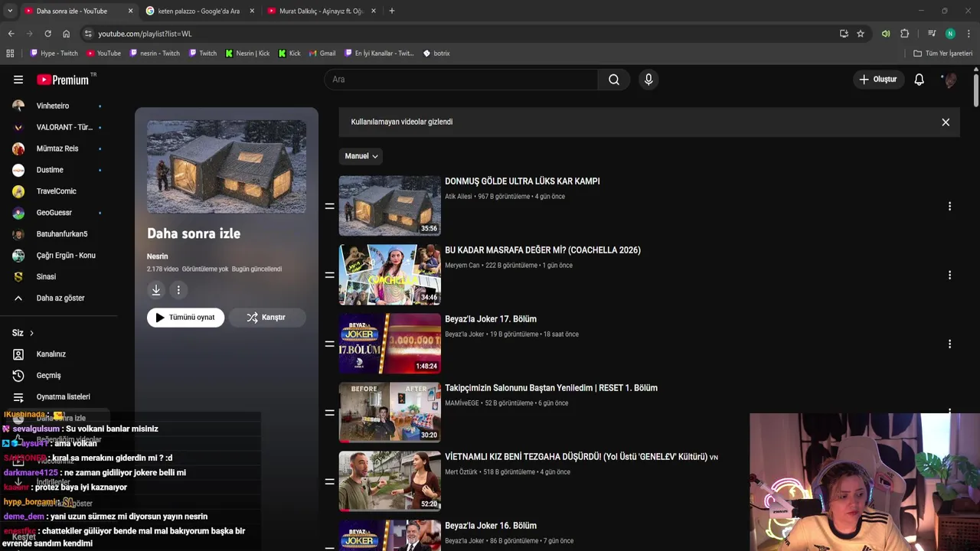The width and height of the screenshot is (980, 551).
Task: Grab the reorder handle of RESET 1. Bölüm
Action: pyautogui.click(x=330, y=412)
